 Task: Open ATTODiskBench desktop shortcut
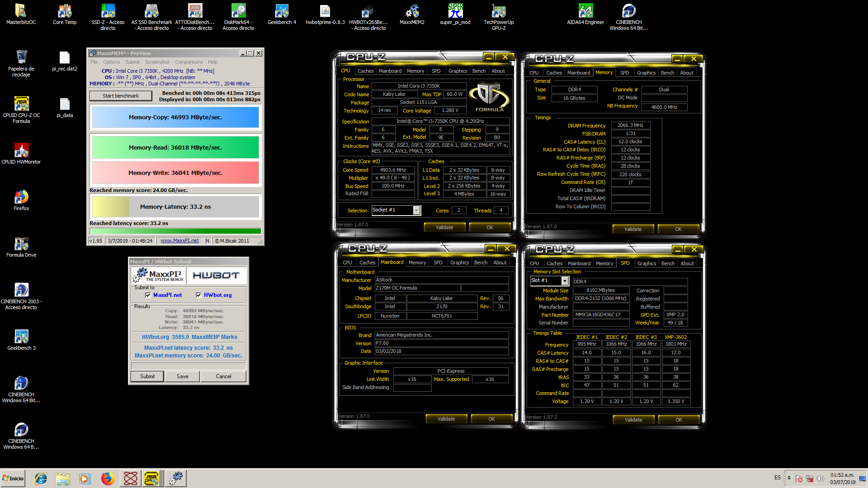pos(195,17)
